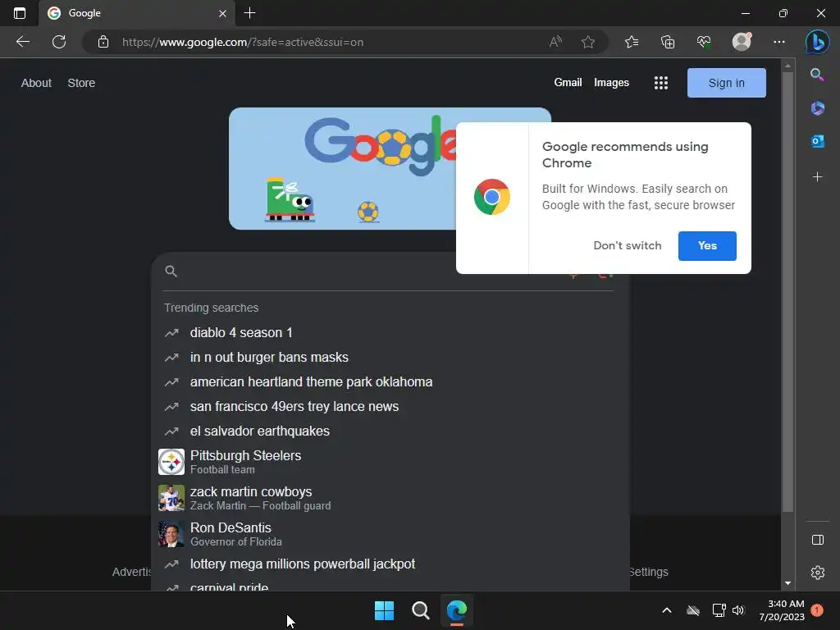This screenshot has width=840, height=630.
Task: Open the Images link
Action: 611,83
